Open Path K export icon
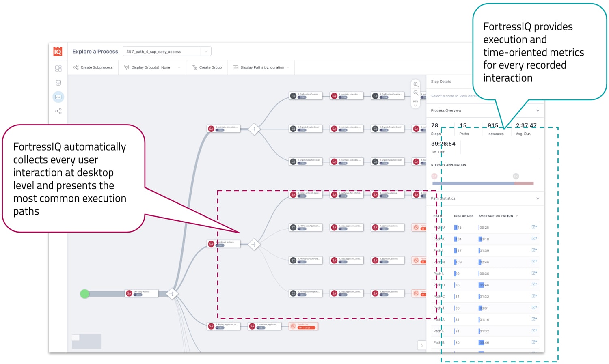Viewport: 609px width, 364px height. [534, 239]
